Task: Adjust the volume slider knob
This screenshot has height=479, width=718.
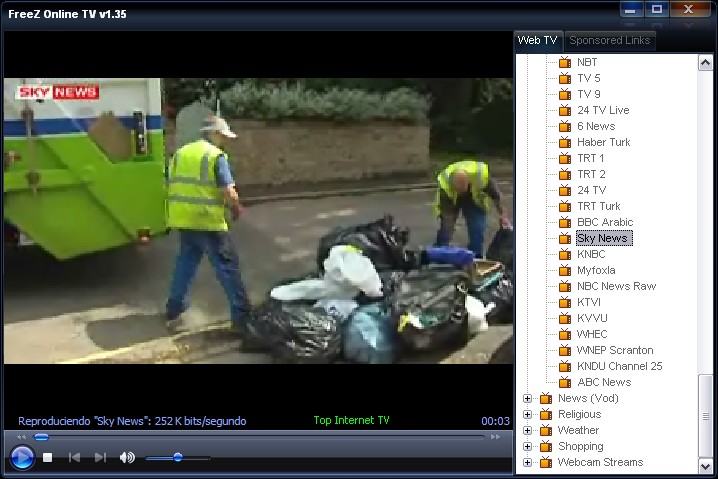Action: point(178,457)
